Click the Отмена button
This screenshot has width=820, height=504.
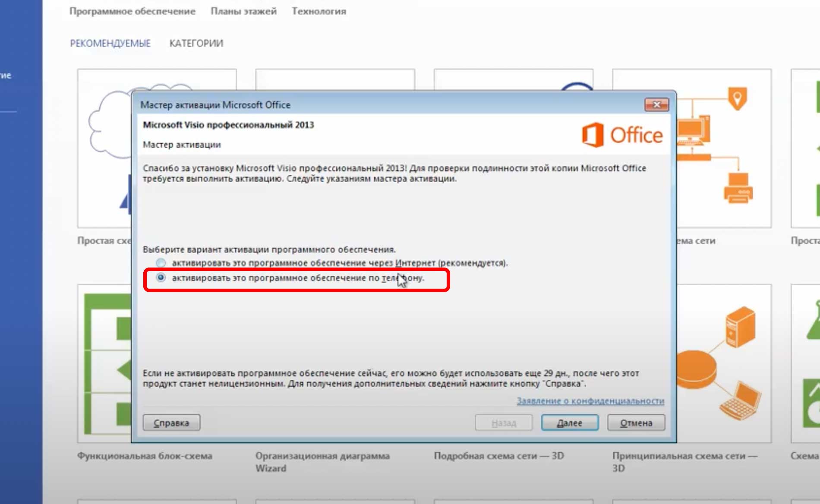636,422
